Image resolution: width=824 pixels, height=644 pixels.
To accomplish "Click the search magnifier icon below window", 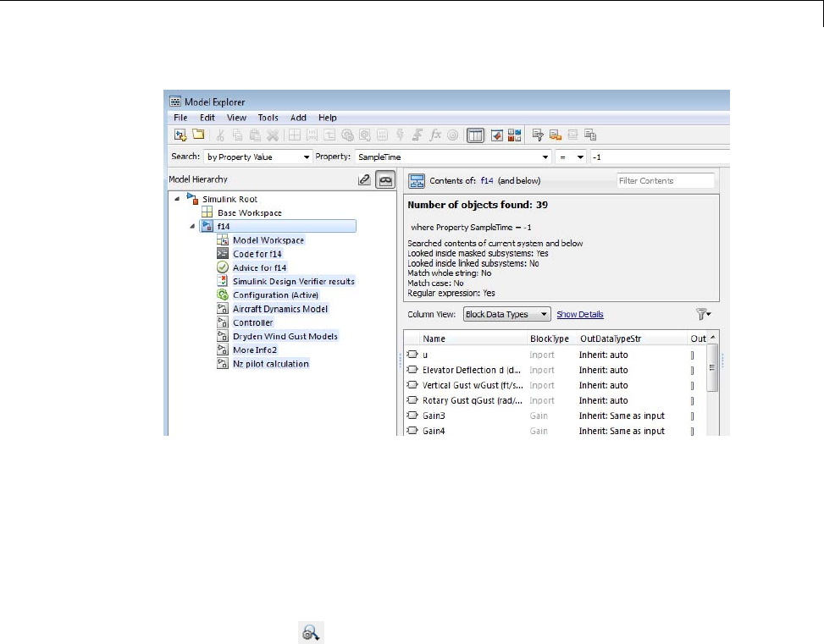I will 311,632.
